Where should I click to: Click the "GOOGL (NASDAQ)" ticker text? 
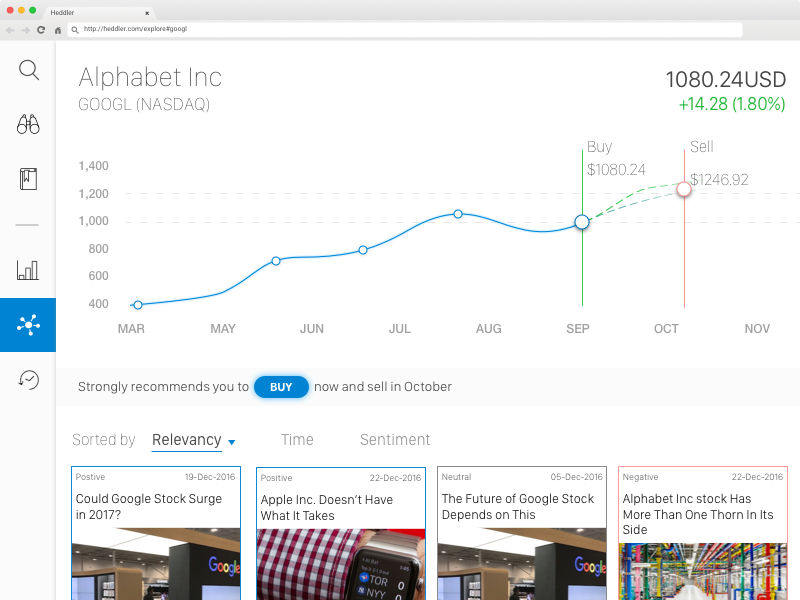click(x=144, y=105)
